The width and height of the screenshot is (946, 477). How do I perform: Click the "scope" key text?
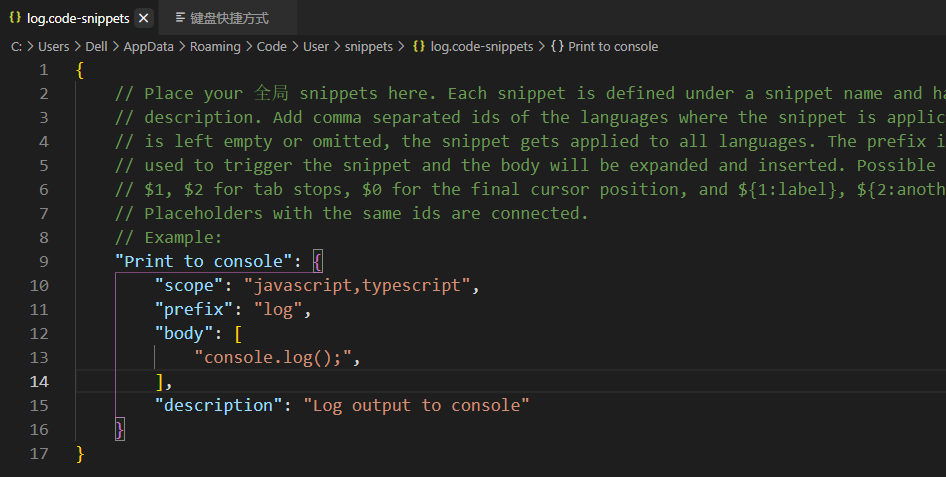(189, 286)
